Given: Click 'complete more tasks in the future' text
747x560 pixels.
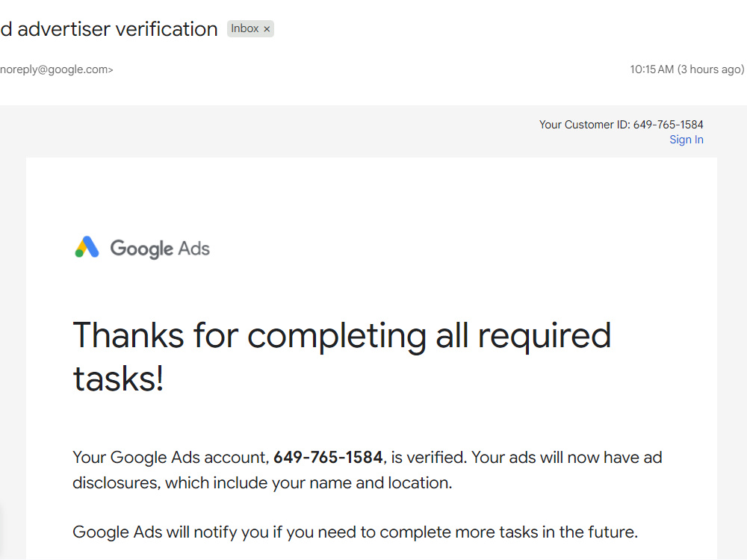Looking at the screenshot, I should (x=508, y=532).
